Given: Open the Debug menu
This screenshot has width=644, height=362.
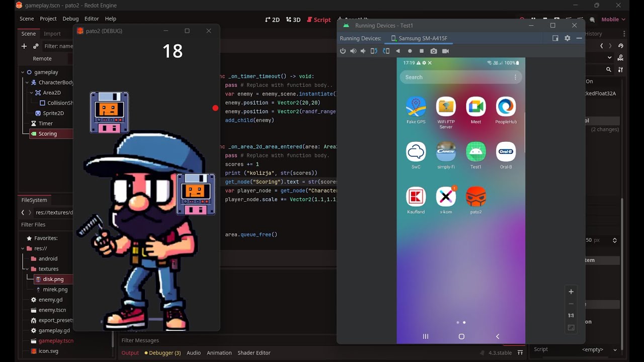Looking at the screenshot, I should (x=70, y=19).
